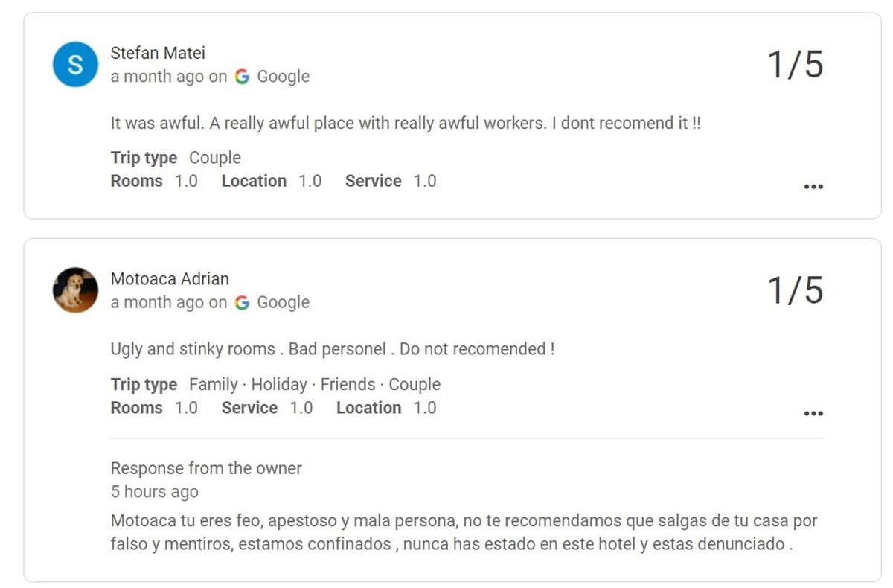The height and width of the screenshot is (588, 893).
Task: Click the 'Response from the owner' label
Action: point(206,468)
